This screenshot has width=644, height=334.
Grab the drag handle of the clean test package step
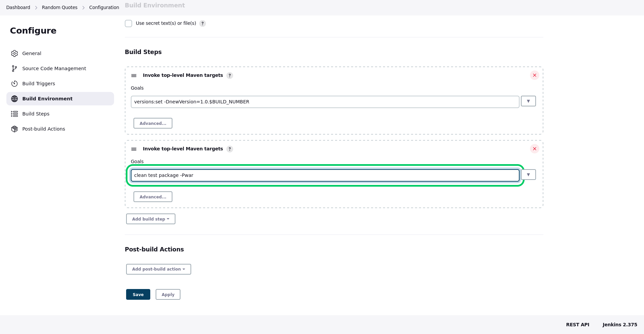(134, 149)
